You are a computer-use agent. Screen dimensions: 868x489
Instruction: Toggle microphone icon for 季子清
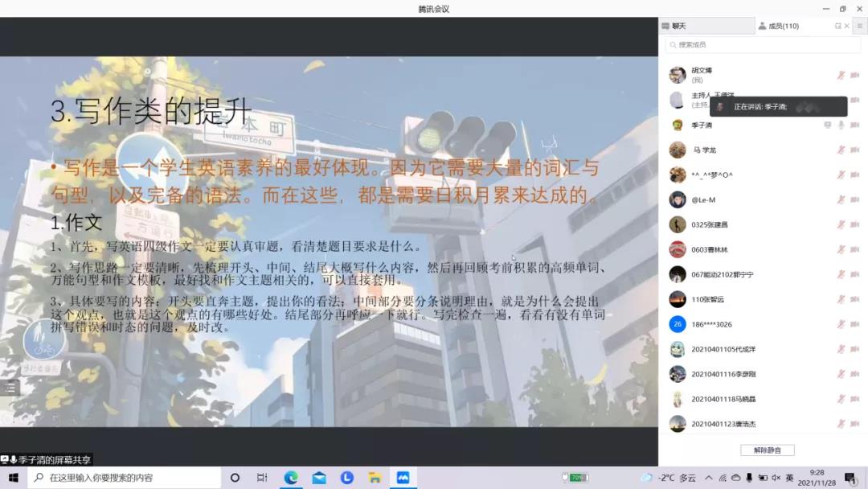[x=841, y=125]
